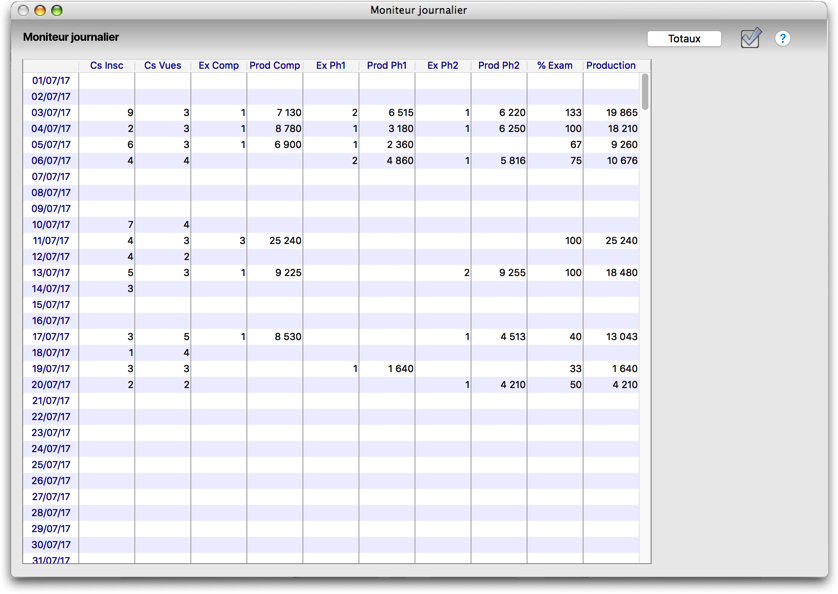The image size is (838, 594).
Task: Open help with the question mark icon
Action: tap(782, 38)
